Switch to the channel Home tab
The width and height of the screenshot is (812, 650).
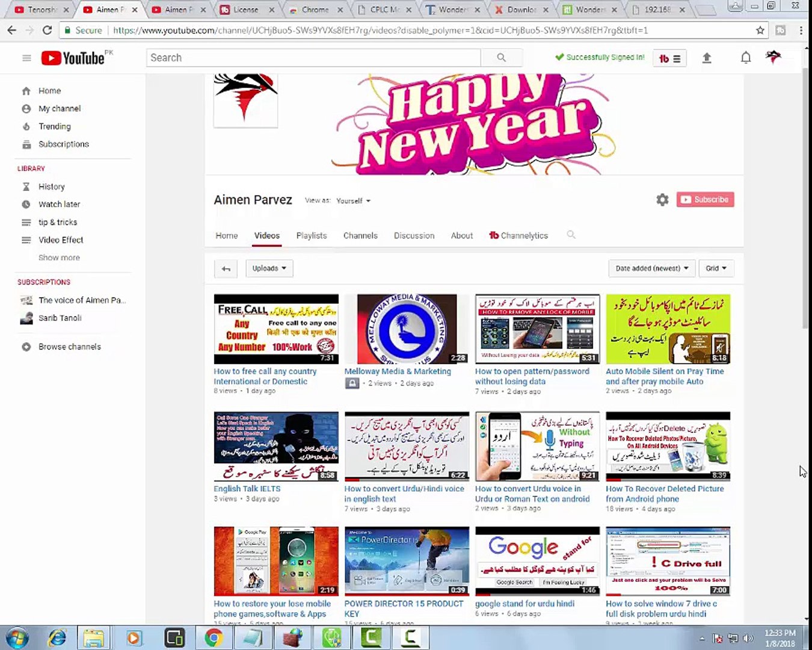(x=227, y=235)
